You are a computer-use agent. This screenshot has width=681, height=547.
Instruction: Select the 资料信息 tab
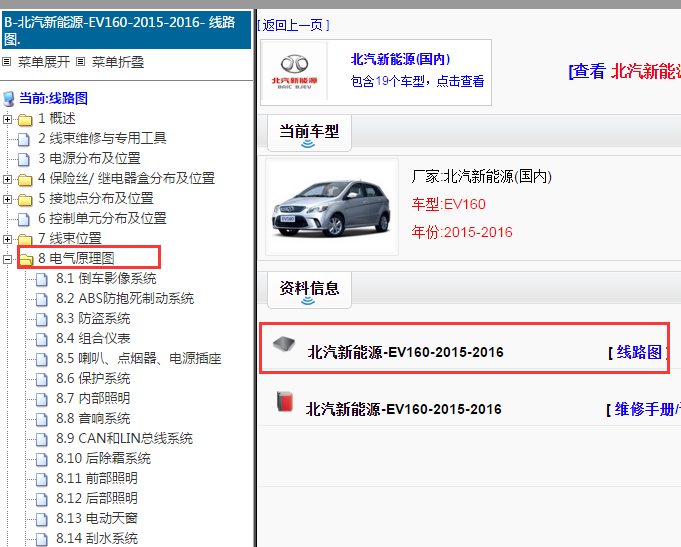click(x=309, y=290)
